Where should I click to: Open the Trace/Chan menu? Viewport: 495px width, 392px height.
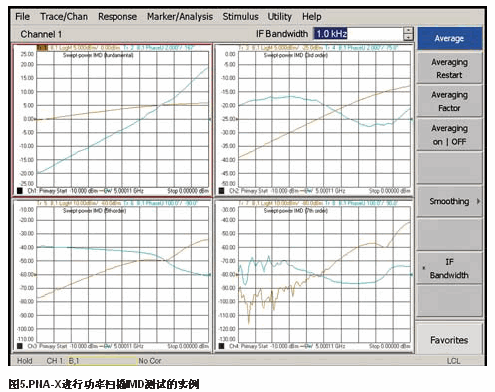click(64, 17)
